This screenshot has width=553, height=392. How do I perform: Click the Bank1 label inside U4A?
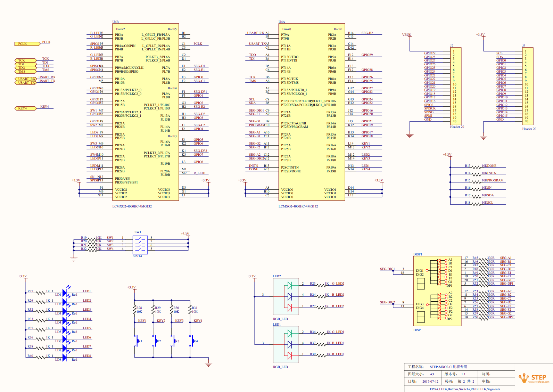(x=338, y=29)
